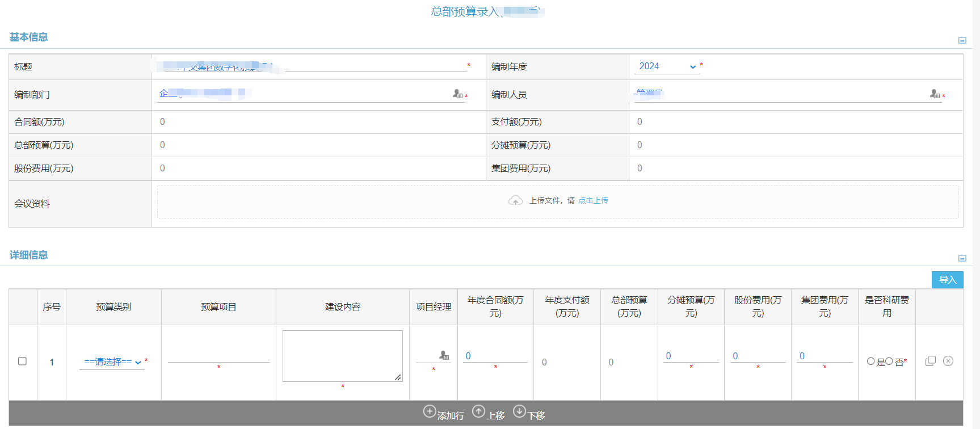Collapse the 基本信息 section
Image resolution: width=980 pixels, height=429 pixels.
(x=962, y=40)
